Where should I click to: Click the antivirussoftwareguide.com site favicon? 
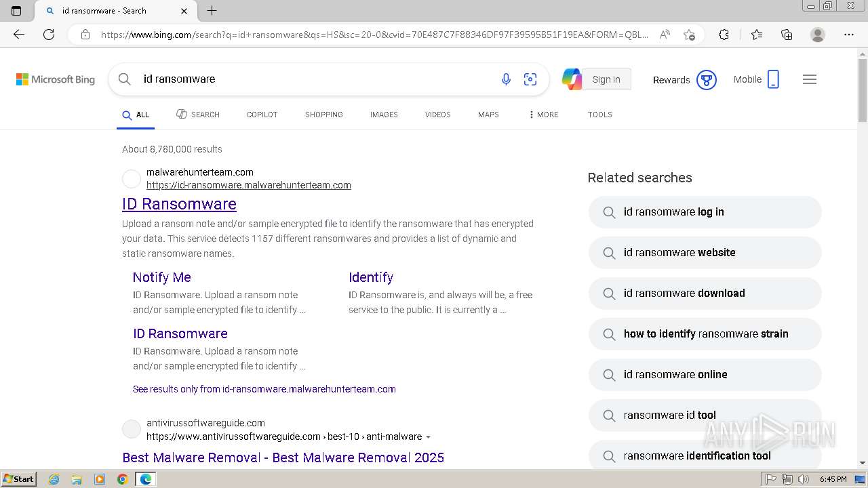(132, 430)
